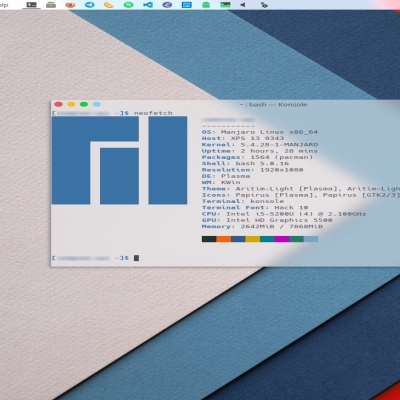Click the Manjaro logo in the terminal output
Viewport: 400px width, 400px height.
[x=119, y=160]
